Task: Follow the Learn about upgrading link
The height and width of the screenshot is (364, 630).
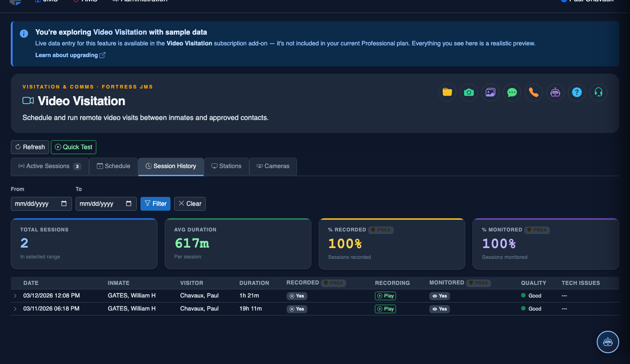Action: click(70, 55)
